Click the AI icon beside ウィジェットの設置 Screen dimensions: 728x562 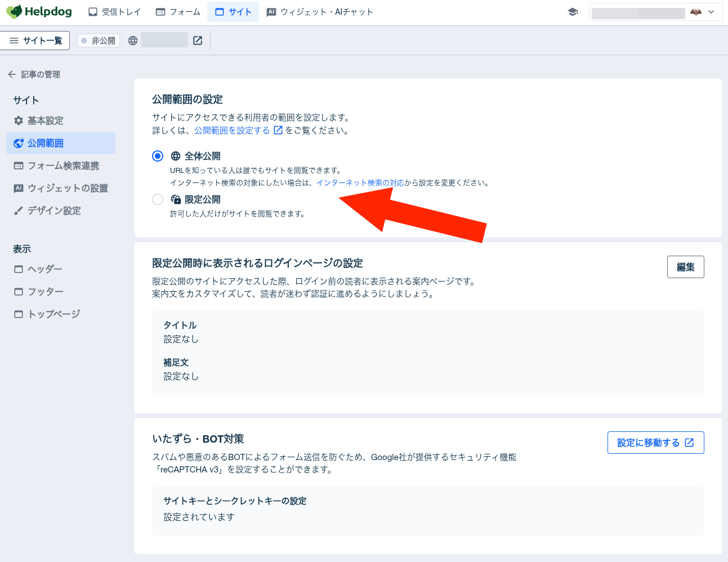click(19, 188)
